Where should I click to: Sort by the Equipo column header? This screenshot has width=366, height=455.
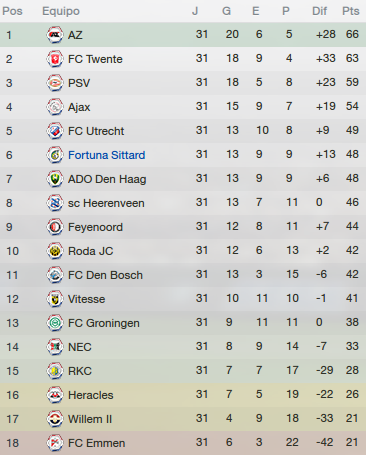point(61,11)
